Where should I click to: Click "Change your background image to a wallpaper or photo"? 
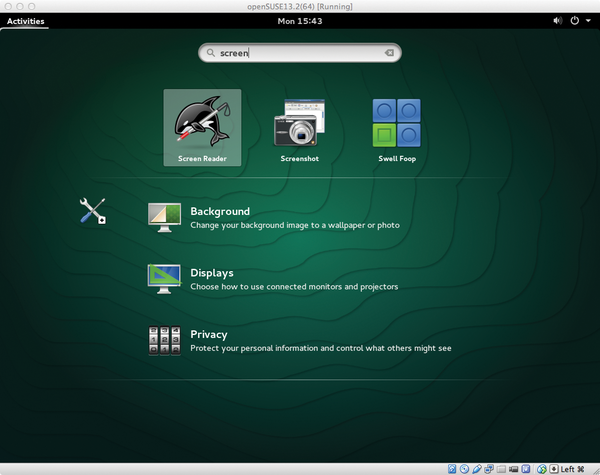pyautogui.click(x=295, y=225)
